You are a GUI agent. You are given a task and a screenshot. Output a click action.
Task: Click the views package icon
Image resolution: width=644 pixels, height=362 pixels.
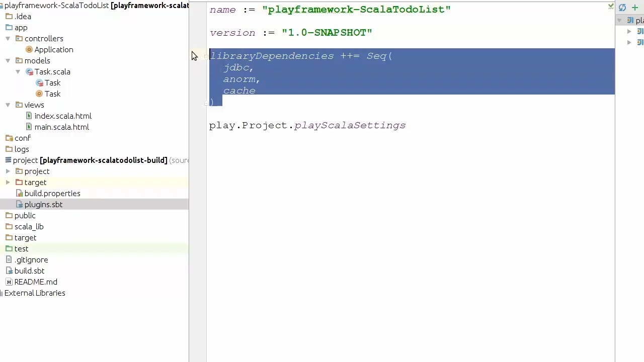[x=19, y=105]
